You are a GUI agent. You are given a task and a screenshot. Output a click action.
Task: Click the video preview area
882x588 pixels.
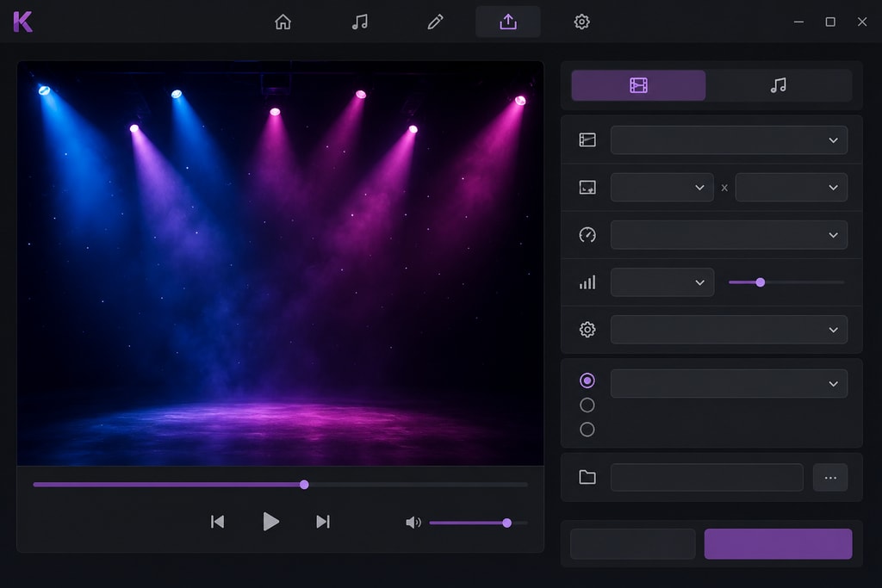tap(280, 263)
